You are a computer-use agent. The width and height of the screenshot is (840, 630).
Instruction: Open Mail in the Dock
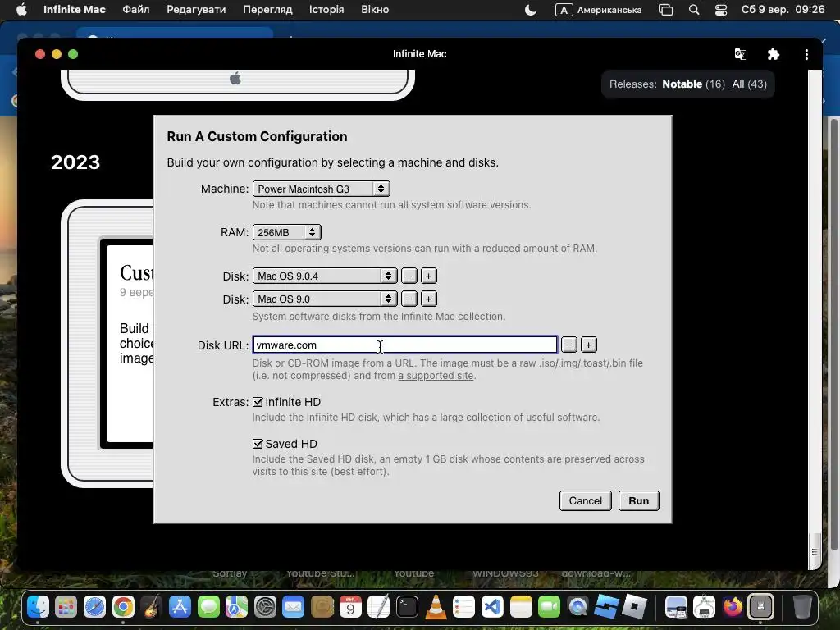pyautogui.click(x=294, y=607)
